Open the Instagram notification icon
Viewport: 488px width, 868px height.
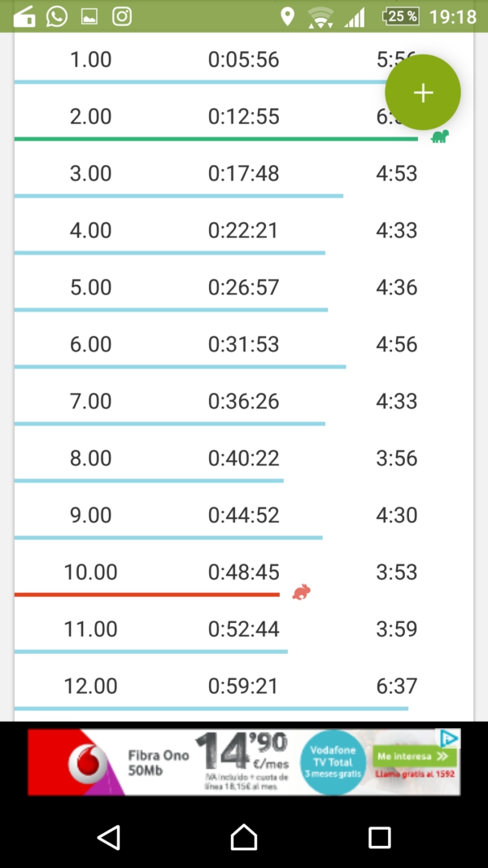(x=122, y=16)
